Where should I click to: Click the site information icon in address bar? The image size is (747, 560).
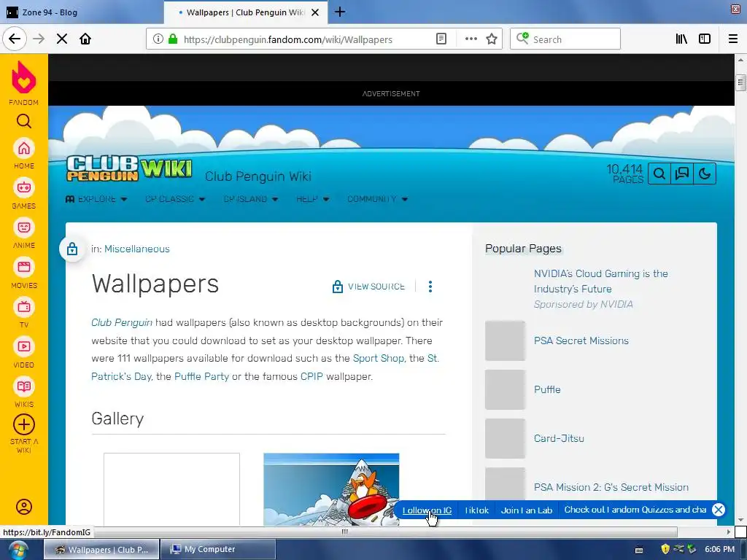[x=158, y=39]
